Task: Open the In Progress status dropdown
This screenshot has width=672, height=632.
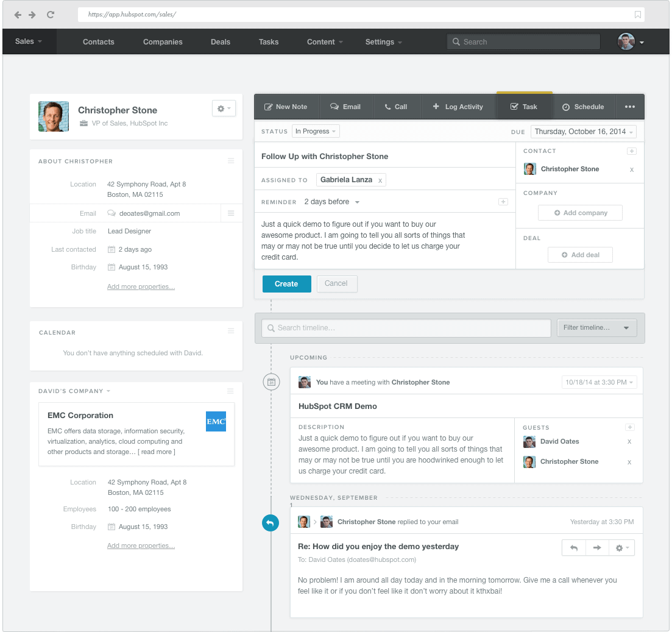Action: [x=316, y=131]
